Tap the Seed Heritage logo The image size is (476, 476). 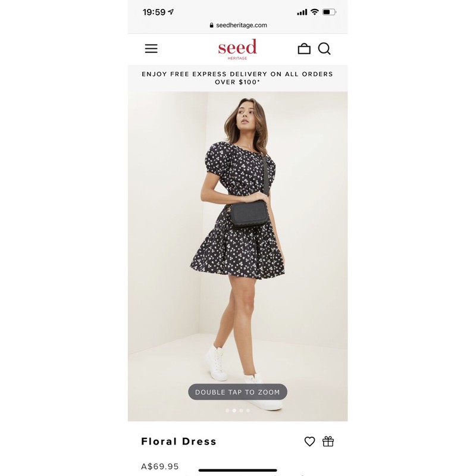(x=237, y=49)
